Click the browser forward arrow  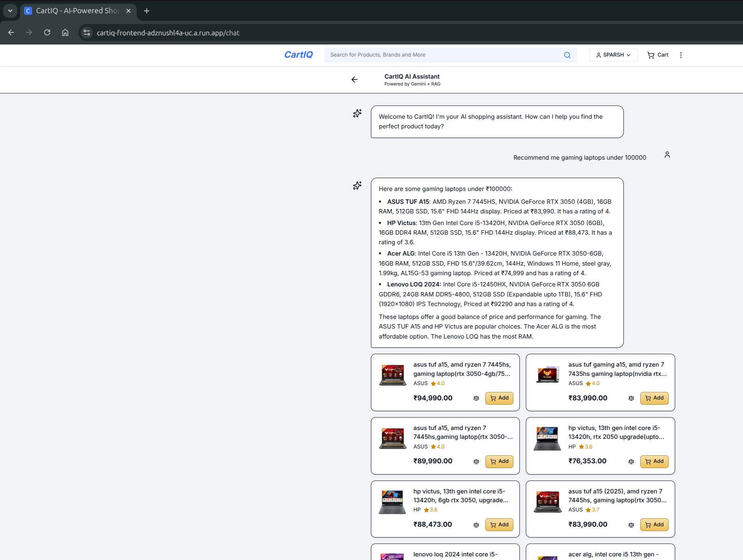(x=29, y=32)
